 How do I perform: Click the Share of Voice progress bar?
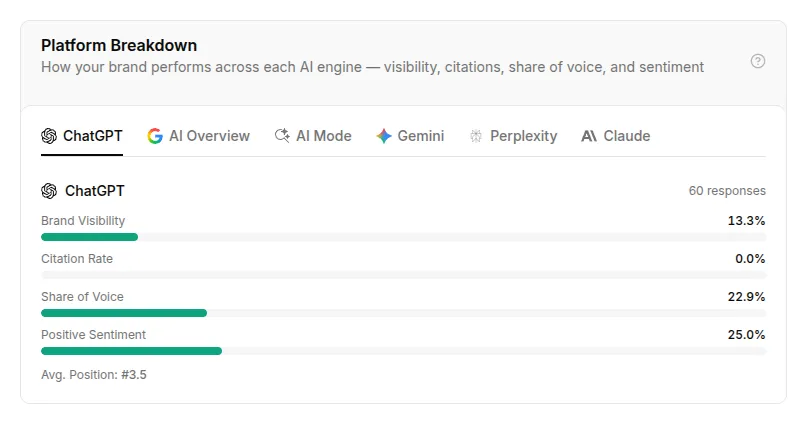click(404, 313)
